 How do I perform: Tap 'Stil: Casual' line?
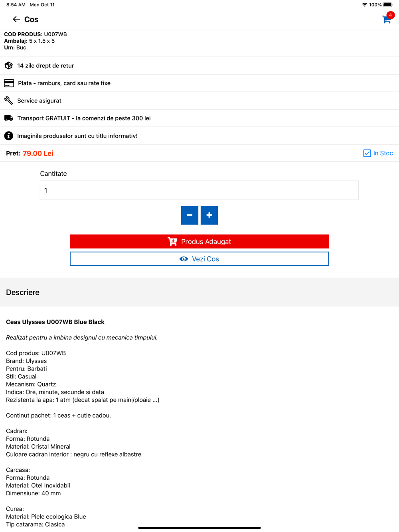pyautogui.click(x=21, y=376)
